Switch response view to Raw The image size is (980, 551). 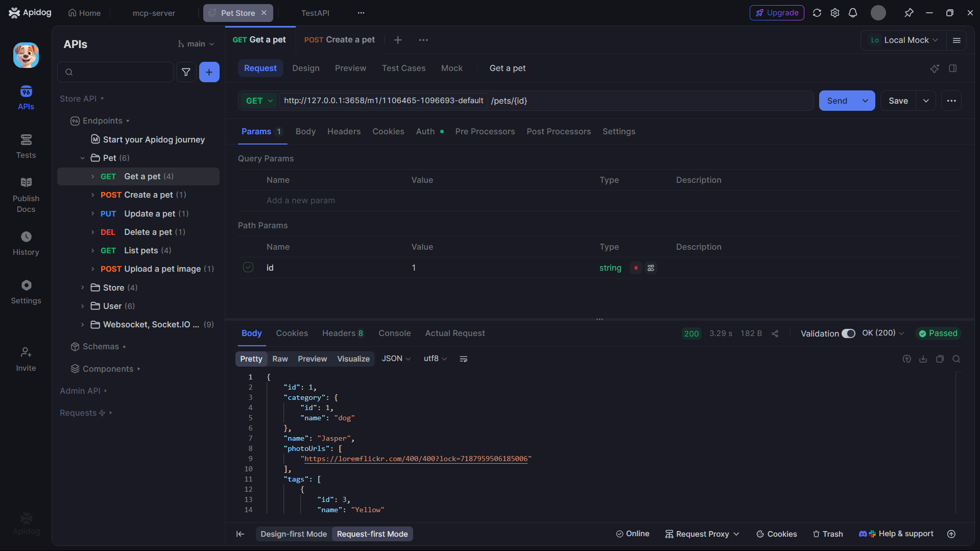click(280, 358)
